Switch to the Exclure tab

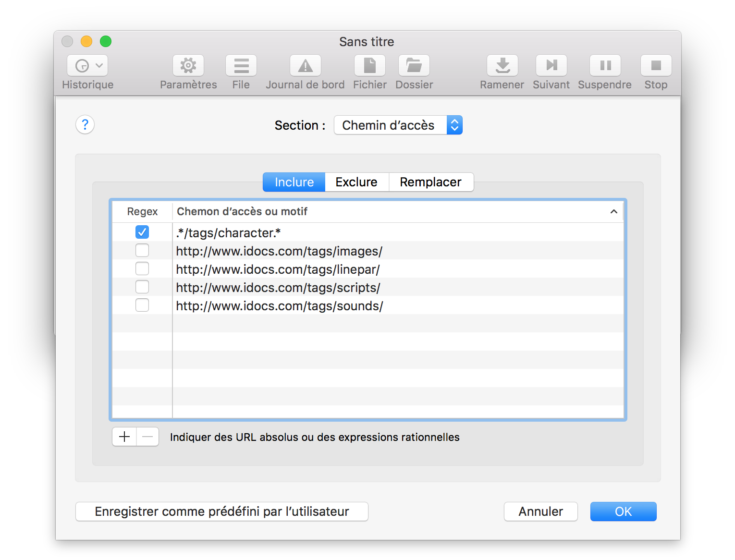click(356, 182)
